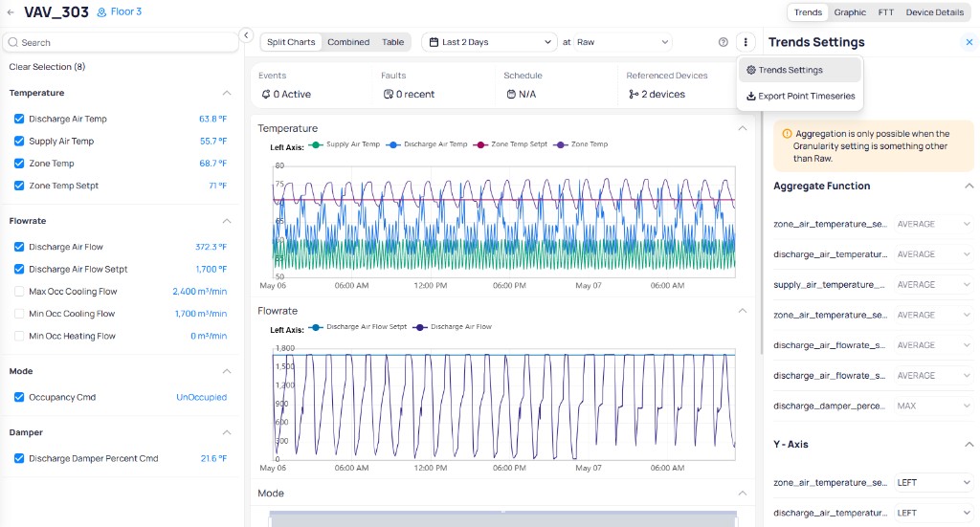This screenshot has height=527, width=980.
Task: Focus the Search points input field
Action: coord(121,42)
